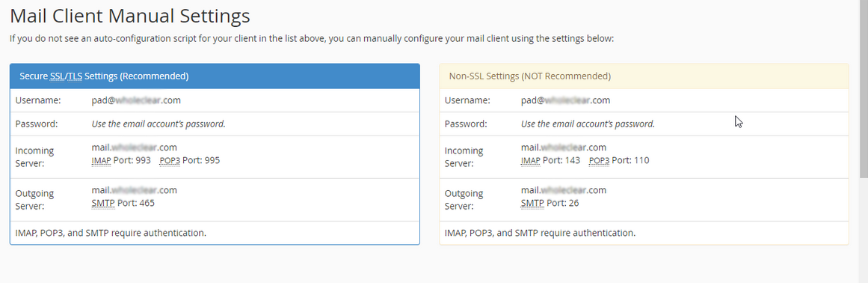868x283 pixels.
Task: Click the SMTP Port: 465 text
Action: [123, 203]
